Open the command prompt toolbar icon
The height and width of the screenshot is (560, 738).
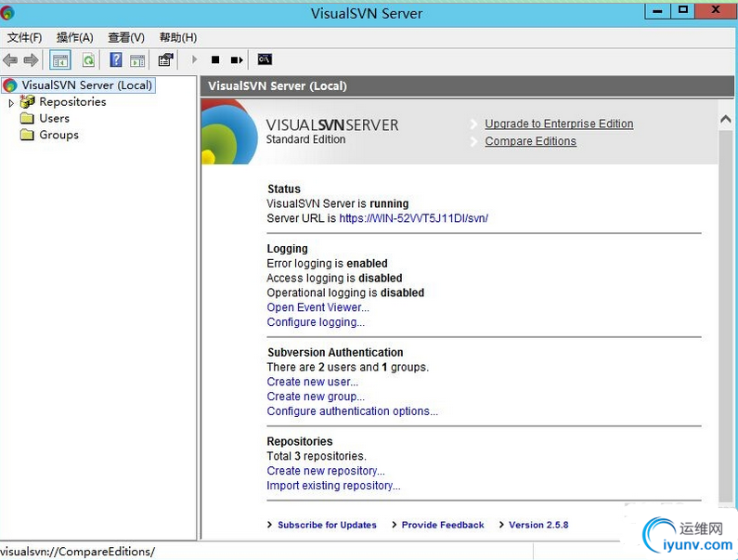265,59
